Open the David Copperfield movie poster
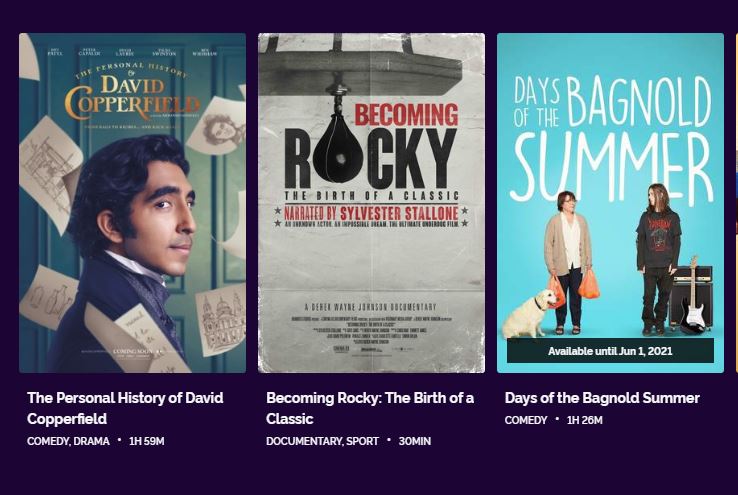This screenshot has width=738, height=495. point(132,203)
